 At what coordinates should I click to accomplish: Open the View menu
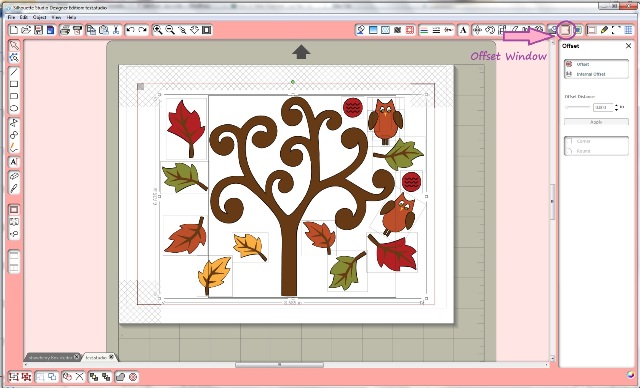coord(56,18)
